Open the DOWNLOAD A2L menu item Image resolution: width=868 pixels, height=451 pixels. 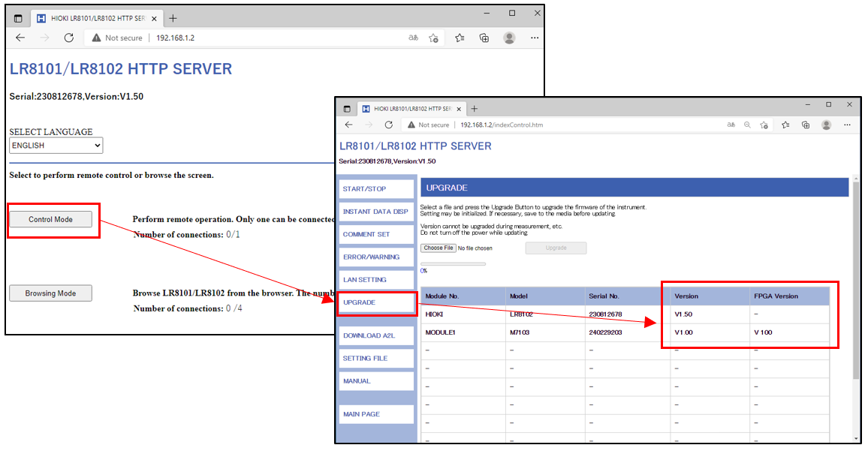point(376,335)
